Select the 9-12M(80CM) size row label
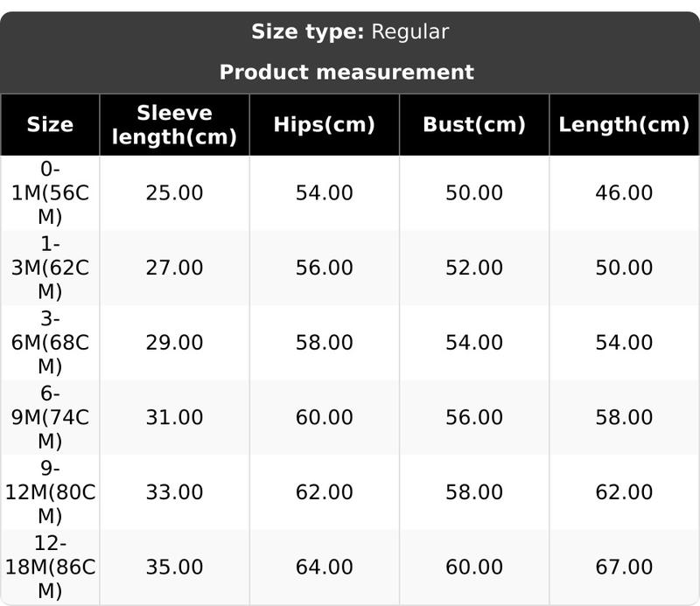 click(50, 492)
